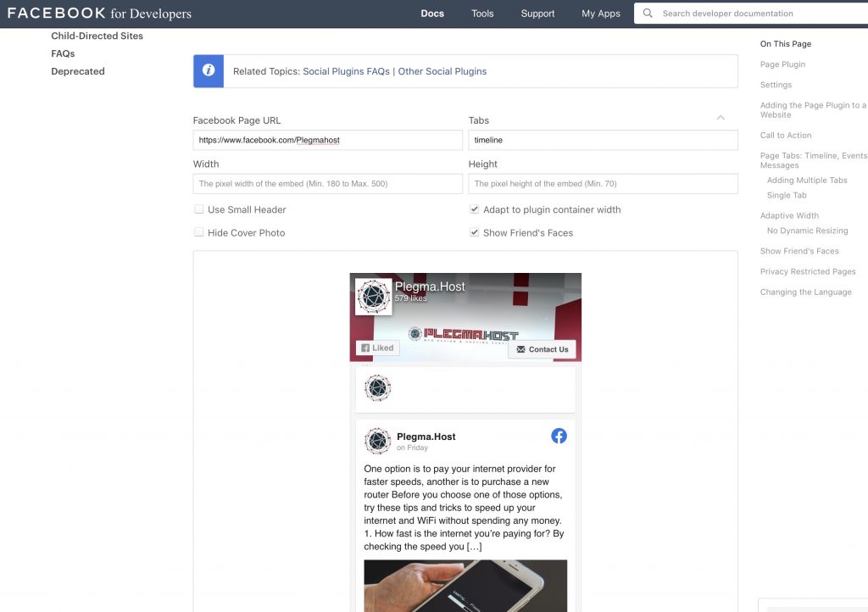868x612 pixels.
Task: Click the post text about internet speed
Action: click(x=464, y=508)
